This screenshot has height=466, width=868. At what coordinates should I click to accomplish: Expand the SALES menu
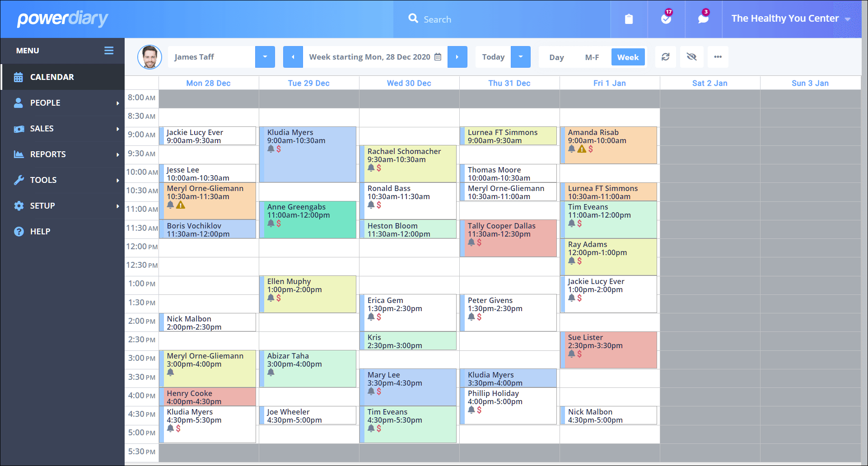tap(63, 129)
